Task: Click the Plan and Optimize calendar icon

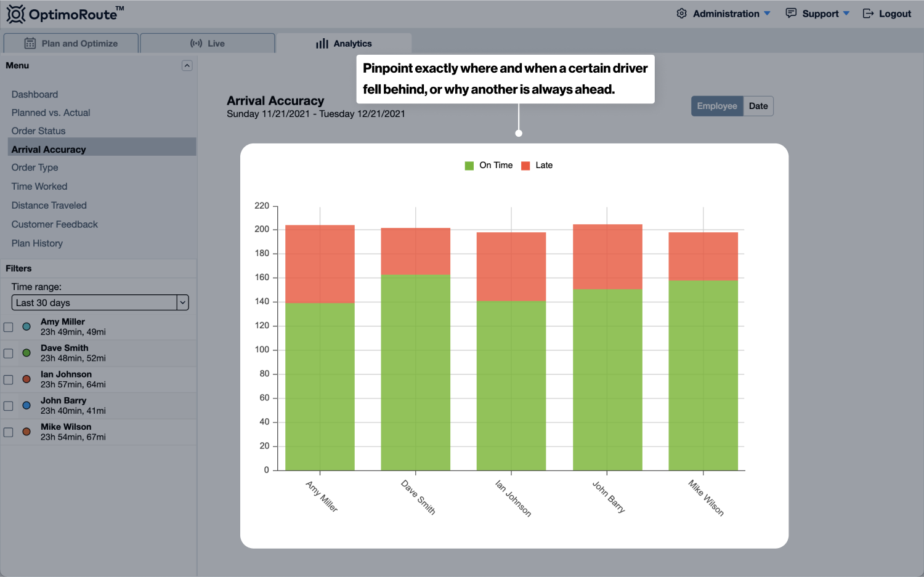Action: 30,43
